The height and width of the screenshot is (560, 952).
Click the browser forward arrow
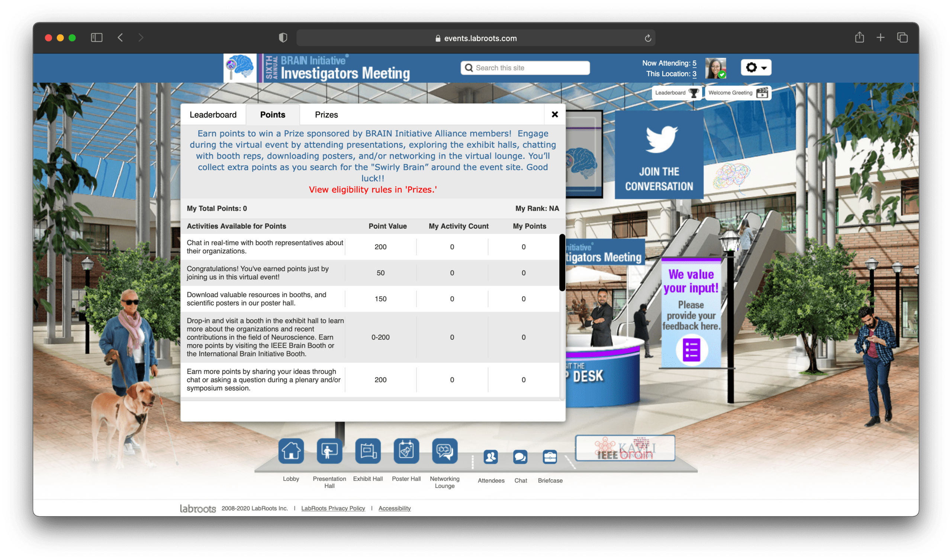coord(141,38)
